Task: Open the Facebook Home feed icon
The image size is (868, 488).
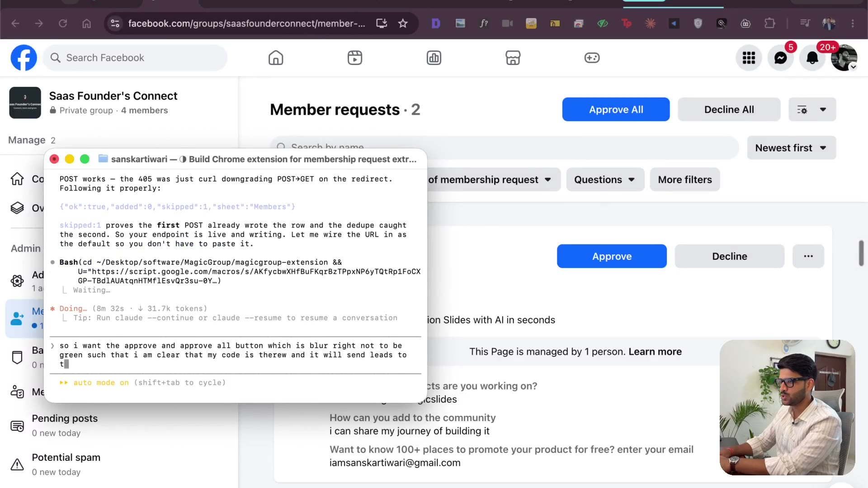Action: coord(276,58)
